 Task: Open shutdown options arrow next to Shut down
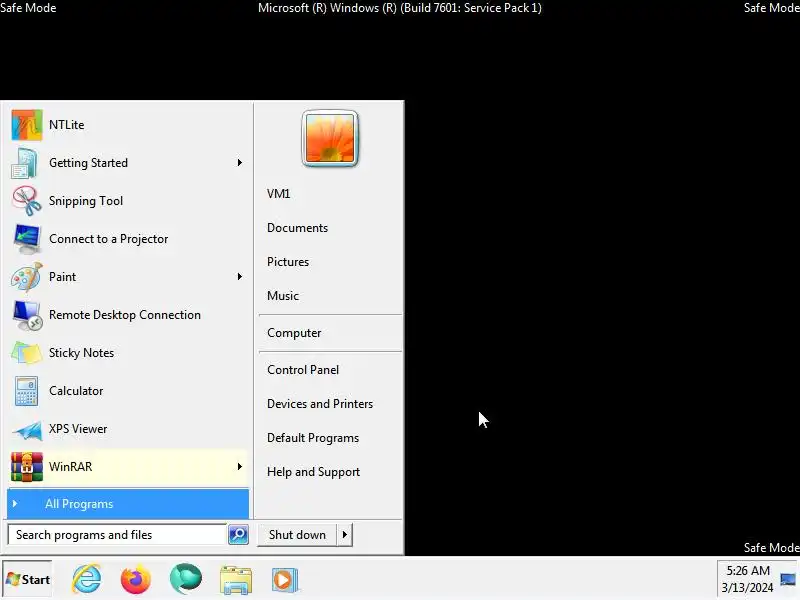tap(345, 535)
